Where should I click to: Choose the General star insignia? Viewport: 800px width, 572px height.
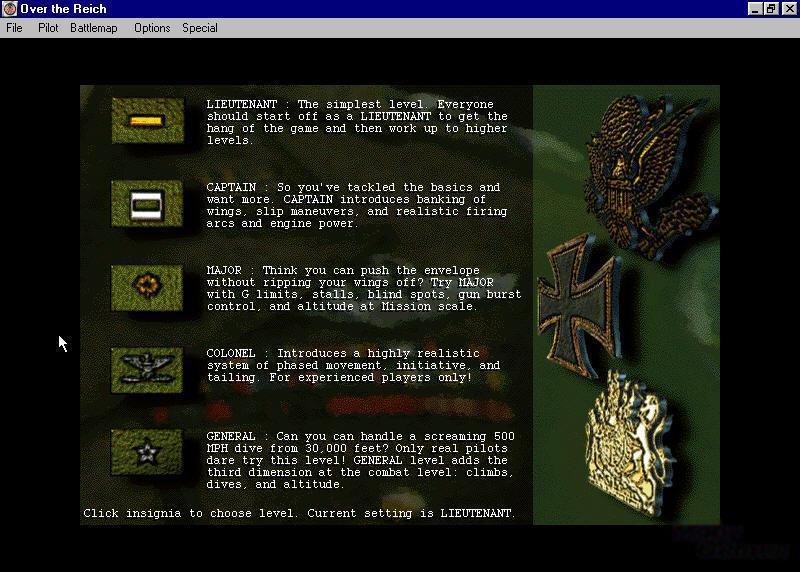click(x=147, y=452)
